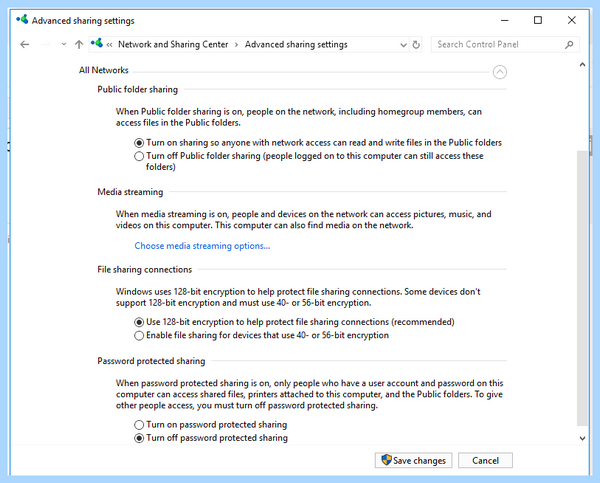
Task: Click the search magnifier icon
Action: (x=569, y=45)
